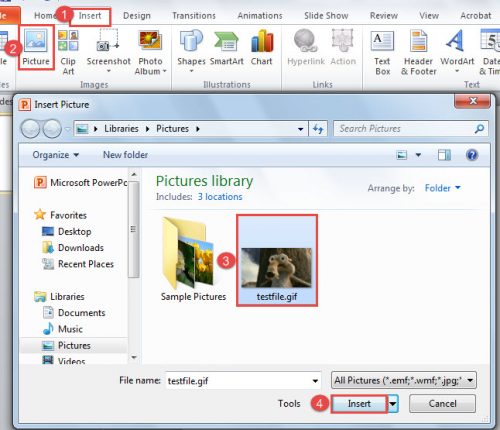Expand the address bar history dropdown

[x=300, y=129]
